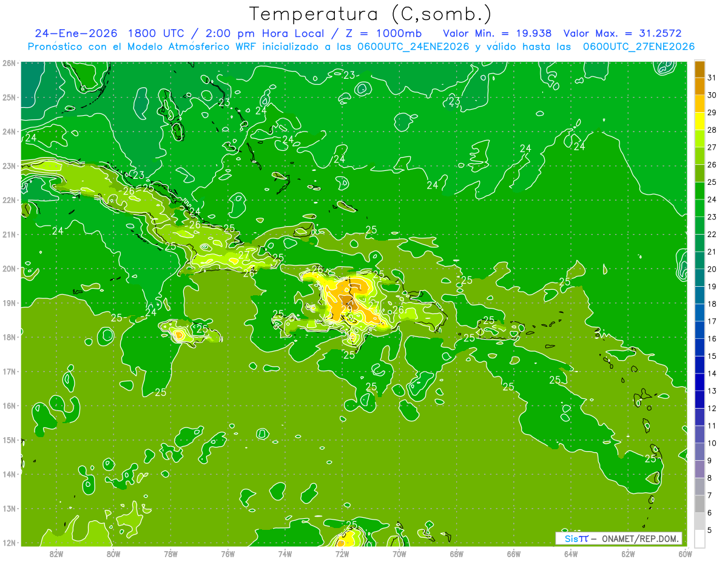Pick the orange swatch between 30 and 31

tap(699, 87)
